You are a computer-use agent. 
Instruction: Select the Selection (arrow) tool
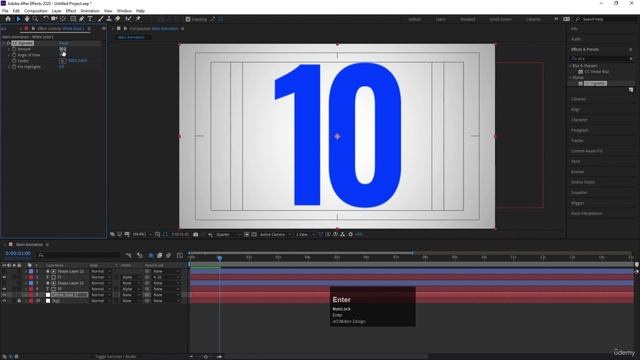point(18,19)
